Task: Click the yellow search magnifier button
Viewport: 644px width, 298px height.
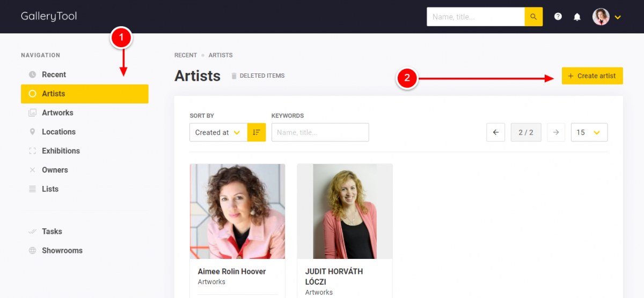Action: (x=533, y=17)
